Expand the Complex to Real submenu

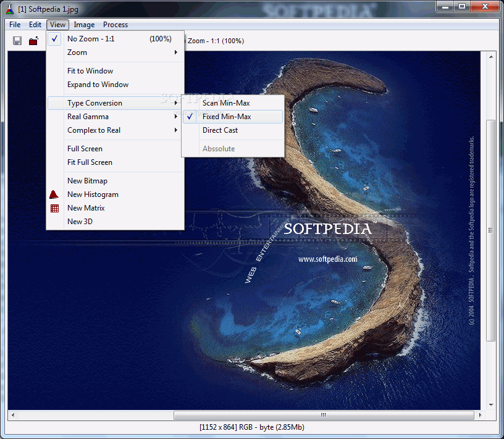pyautogui.click(x=115, y=130)
